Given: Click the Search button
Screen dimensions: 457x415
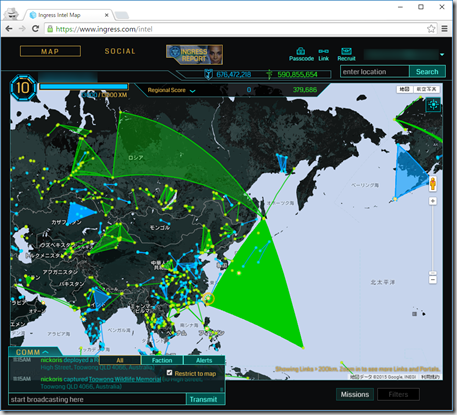Looking at the screenshot, I should point(427,72).
